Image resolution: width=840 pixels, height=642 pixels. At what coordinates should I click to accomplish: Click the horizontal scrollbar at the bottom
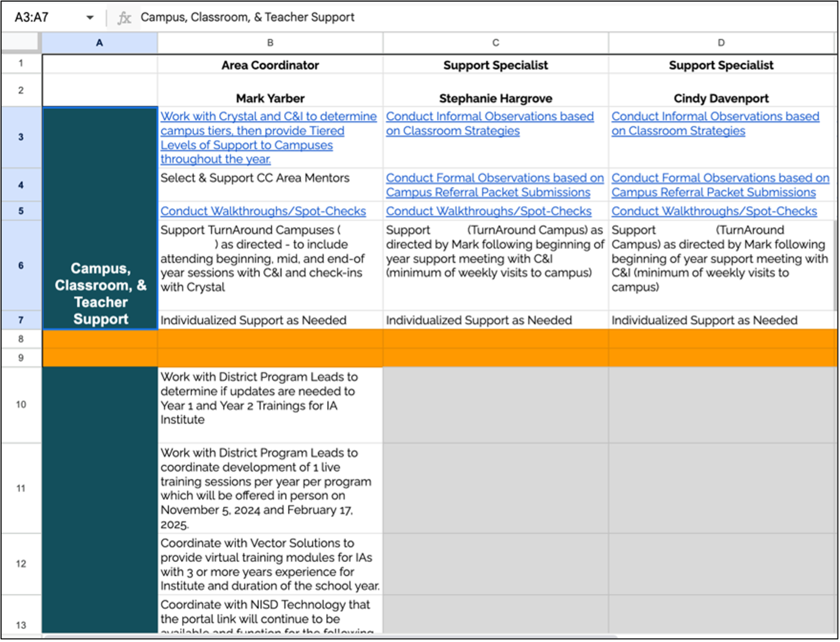tap(330, 636)
